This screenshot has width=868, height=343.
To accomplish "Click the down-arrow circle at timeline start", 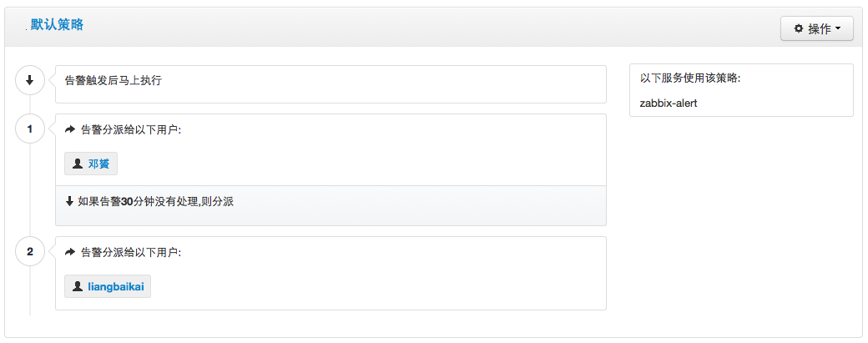I will coord(30,80).
